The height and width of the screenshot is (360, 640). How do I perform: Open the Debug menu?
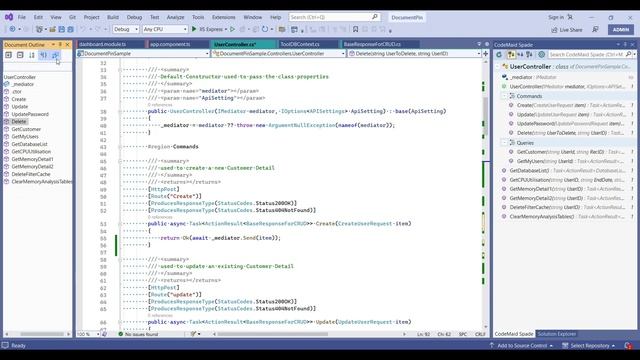click(134, 17)
